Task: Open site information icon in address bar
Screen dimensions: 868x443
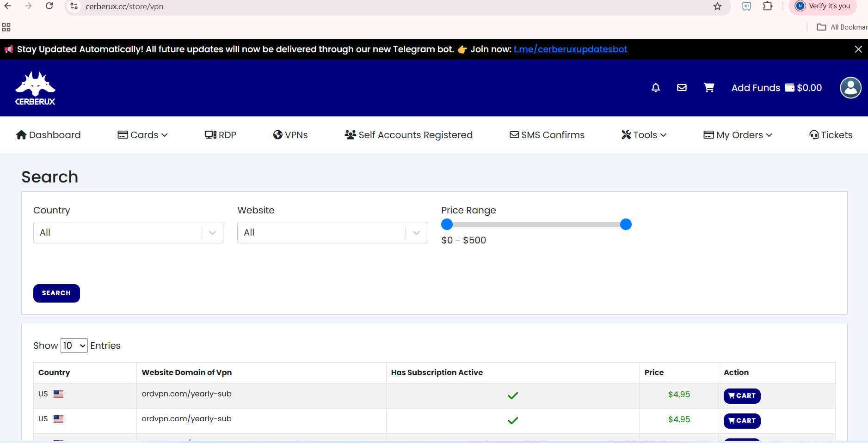Action: (74, 6)
